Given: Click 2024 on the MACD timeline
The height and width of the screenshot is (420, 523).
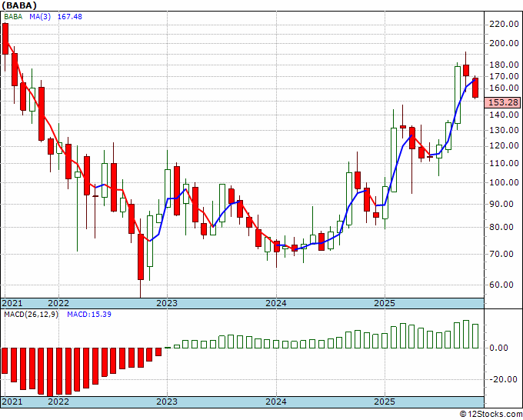Looking at the screenshot, I should 276,402.
